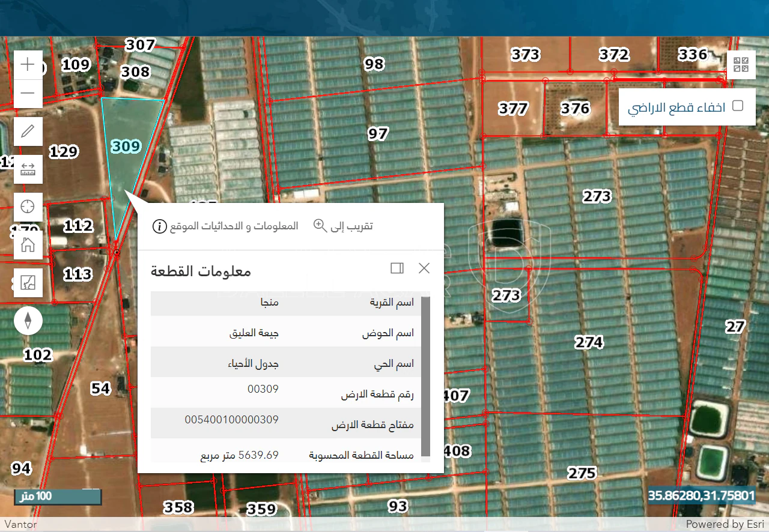Viewport: 769px width, 532px height.
Task: Select parcel 373 at the top
Action: coord(526,55)
